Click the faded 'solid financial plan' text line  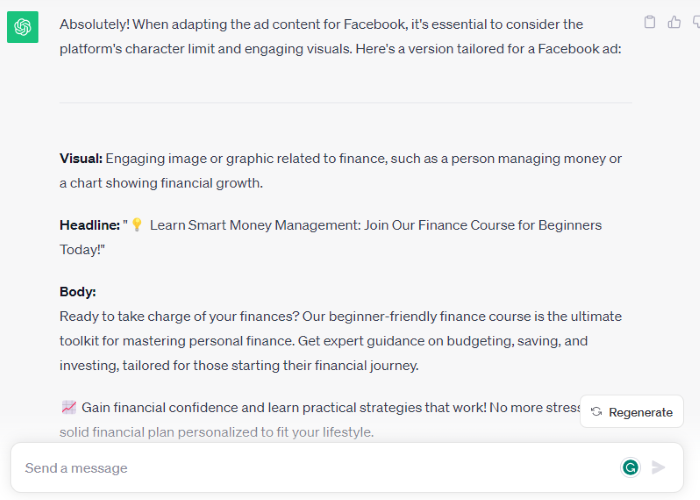(217, 432)
